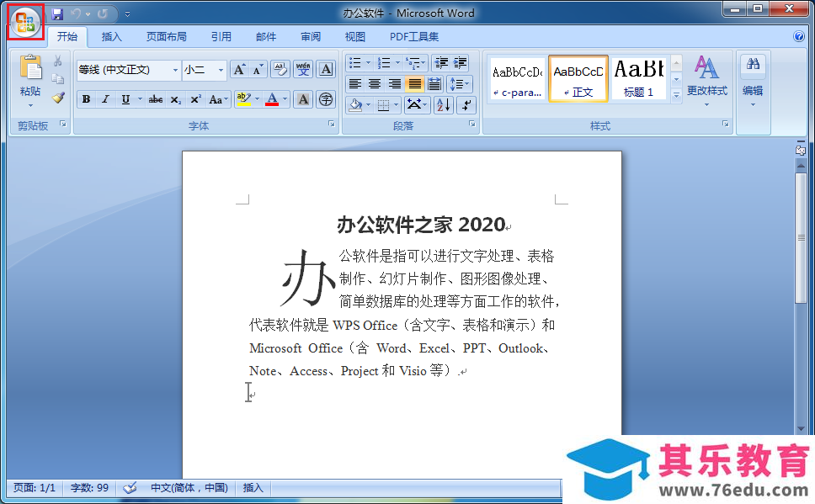Shrink the font size

258,69
